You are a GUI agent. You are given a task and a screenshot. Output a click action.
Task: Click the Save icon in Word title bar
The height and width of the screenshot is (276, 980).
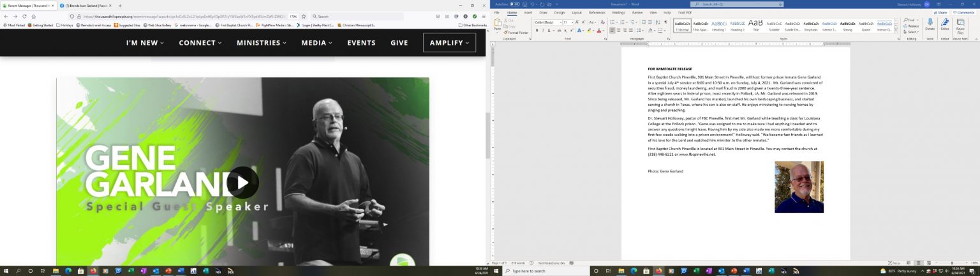click(524, 4)
